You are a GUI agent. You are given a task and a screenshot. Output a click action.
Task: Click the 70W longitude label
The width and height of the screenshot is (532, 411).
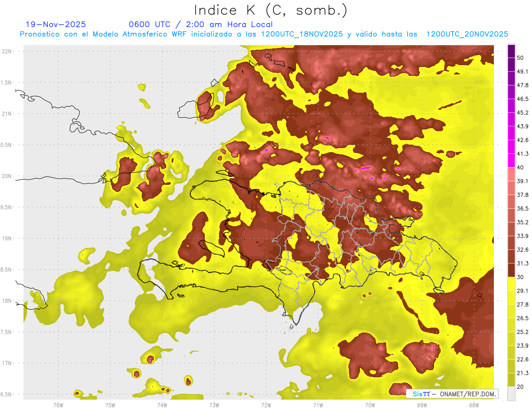[370, 405]
